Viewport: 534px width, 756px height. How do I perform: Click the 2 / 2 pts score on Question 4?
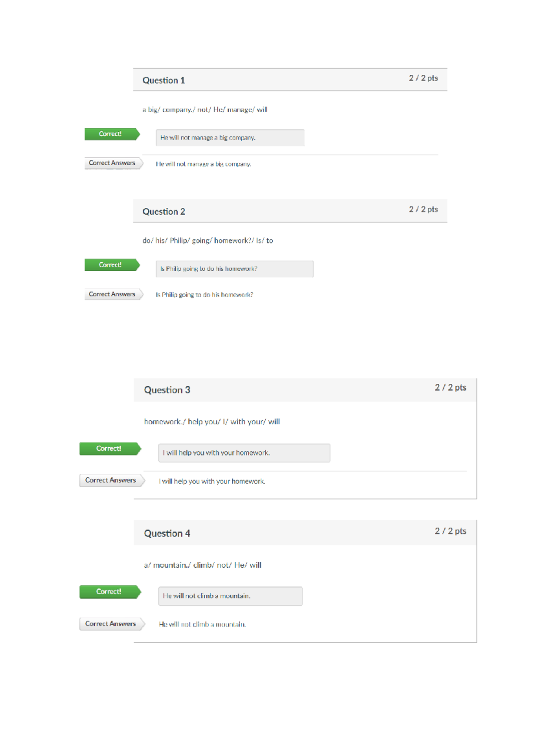pos(450,531)
